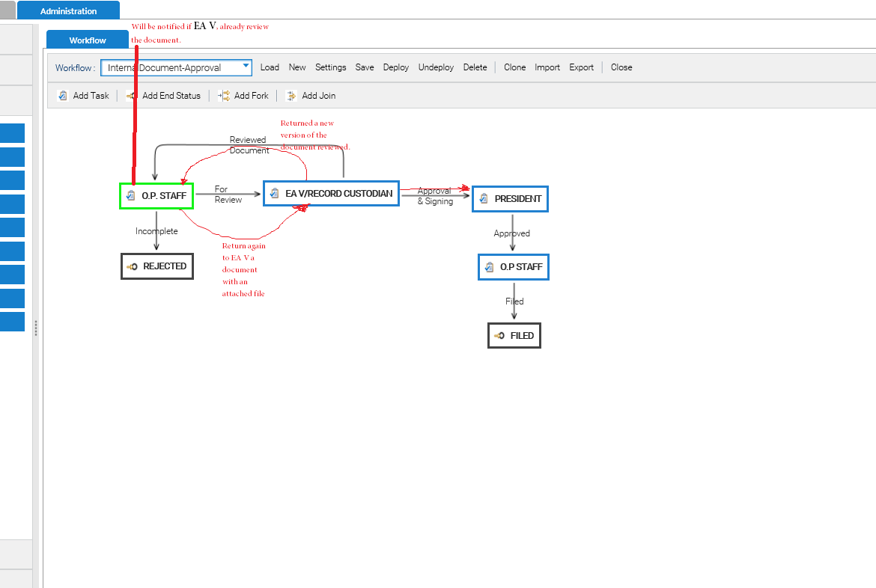Click Load in the workflow toolbar
The height and width of the screenshot is (588, 876).
(x=270, y=67)
